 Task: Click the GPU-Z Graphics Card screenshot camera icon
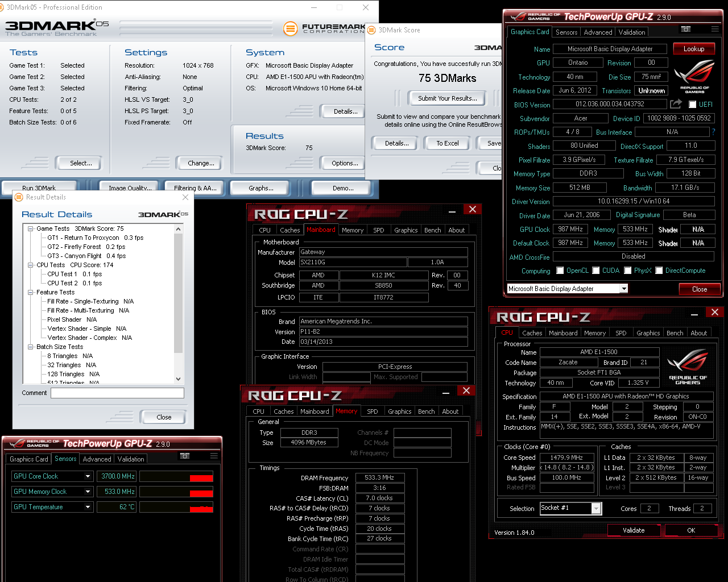[686, 29]
